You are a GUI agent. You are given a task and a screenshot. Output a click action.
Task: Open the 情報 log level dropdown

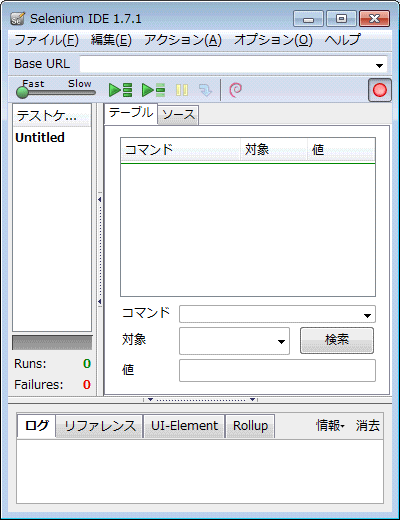[330, 425]
